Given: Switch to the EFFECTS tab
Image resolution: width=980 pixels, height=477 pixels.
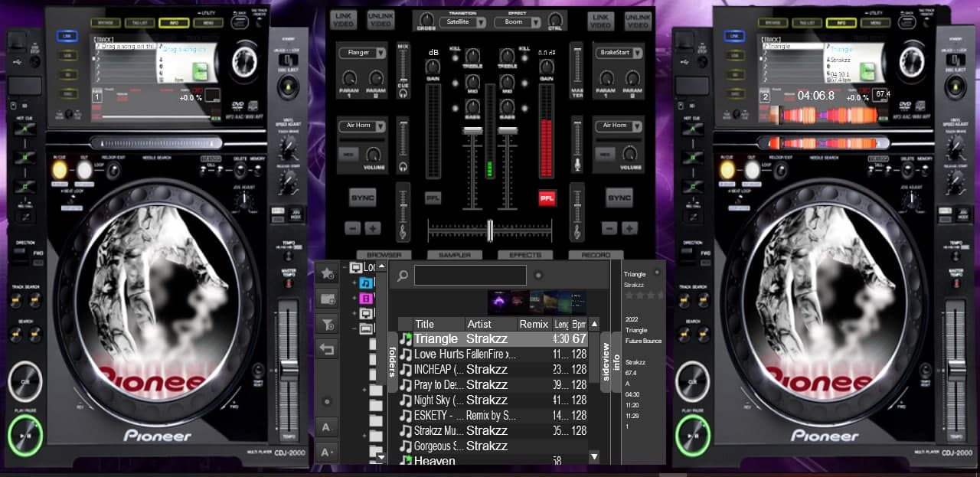Looking at the screenshot, I should tap(524, 255).
